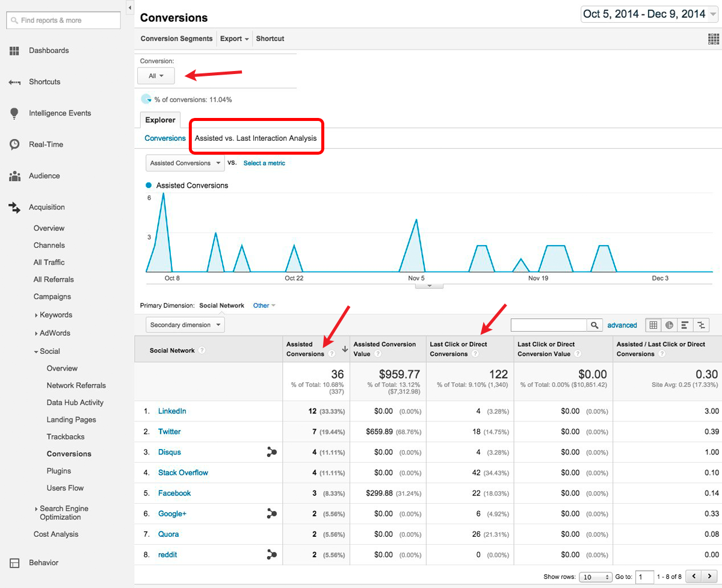Switch to the Assisted vs. Last Interaction Analysis tab
This screenshot has width=722, height=588.
[x=256, y=137]
